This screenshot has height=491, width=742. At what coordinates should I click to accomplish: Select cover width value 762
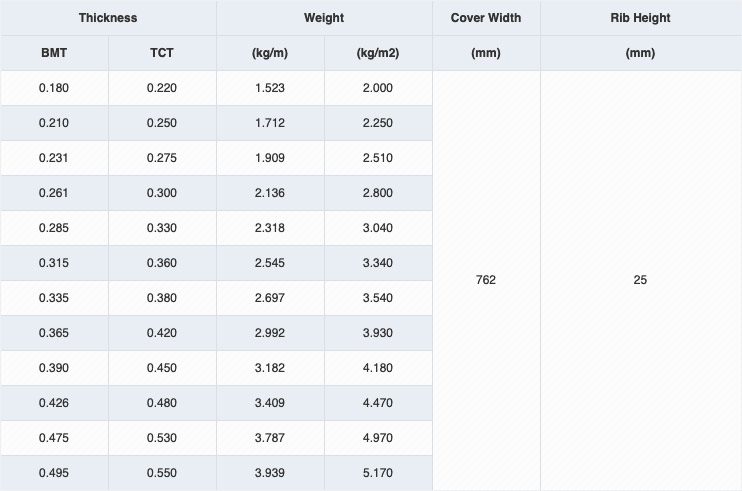click(486, 280)
